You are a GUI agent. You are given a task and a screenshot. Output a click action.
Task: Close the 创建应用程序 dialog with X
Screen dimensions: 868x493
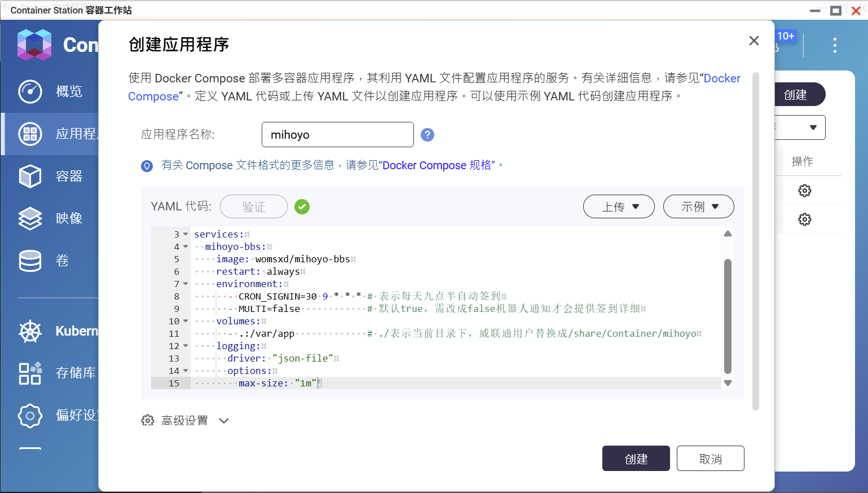[x=754, y=41]
